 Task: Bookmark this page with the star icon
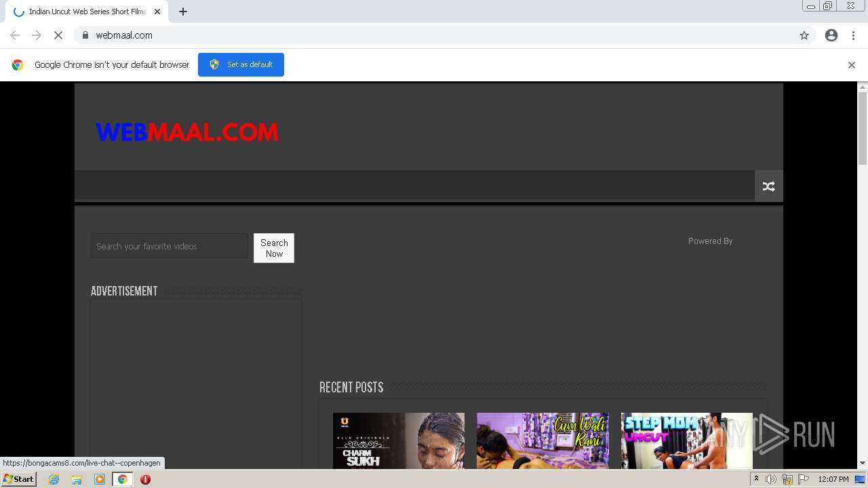click(x=804, y=35)
